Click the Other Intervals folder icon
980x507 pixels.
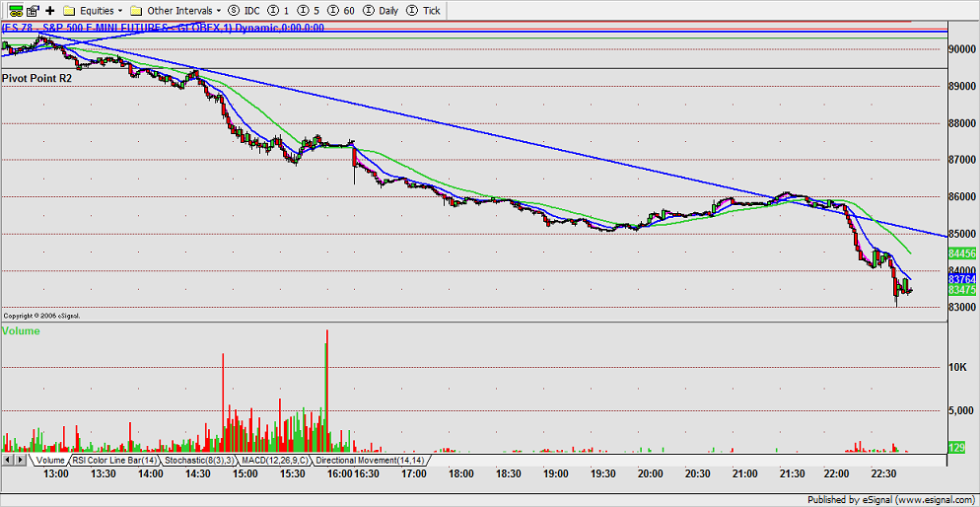[x=136, y=11]
